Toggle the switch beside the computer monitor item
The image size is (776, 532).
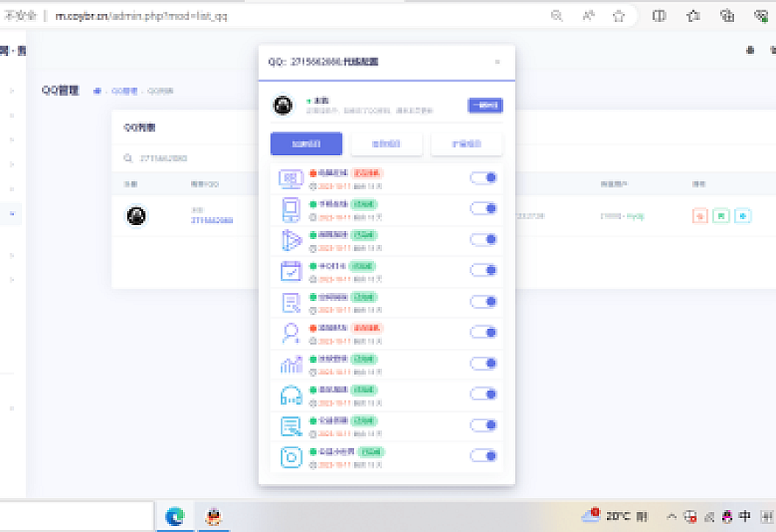[483, 178]
